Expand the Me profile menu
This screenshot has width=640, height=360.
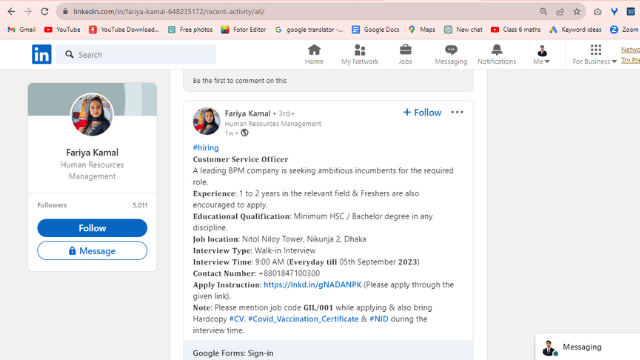(x=542, y=54)
